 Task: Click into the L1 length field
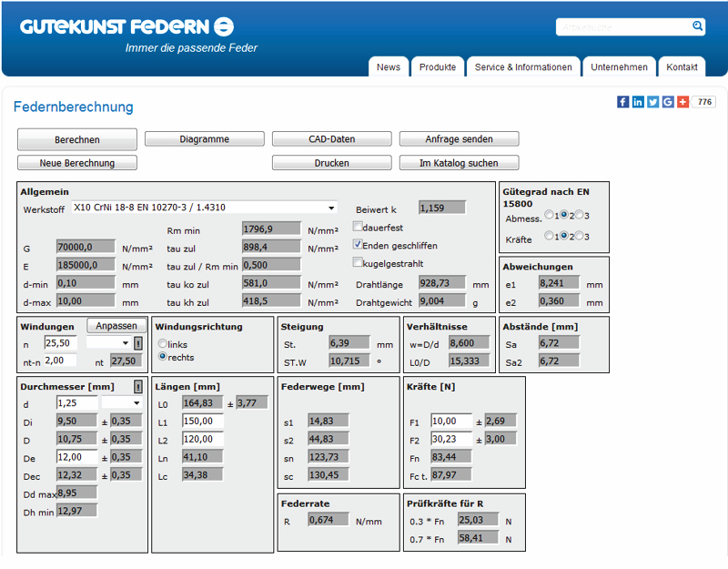(203, 421)
